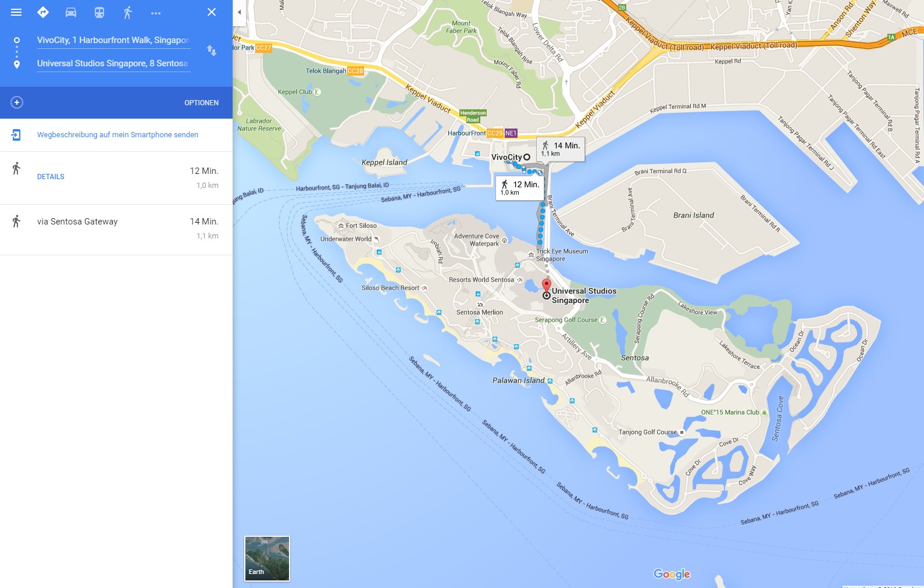Image resolution: width=924 pixels, height=588 pixels.
Task: Add a destination with plus icon
Action: click(x=17, y=102)
